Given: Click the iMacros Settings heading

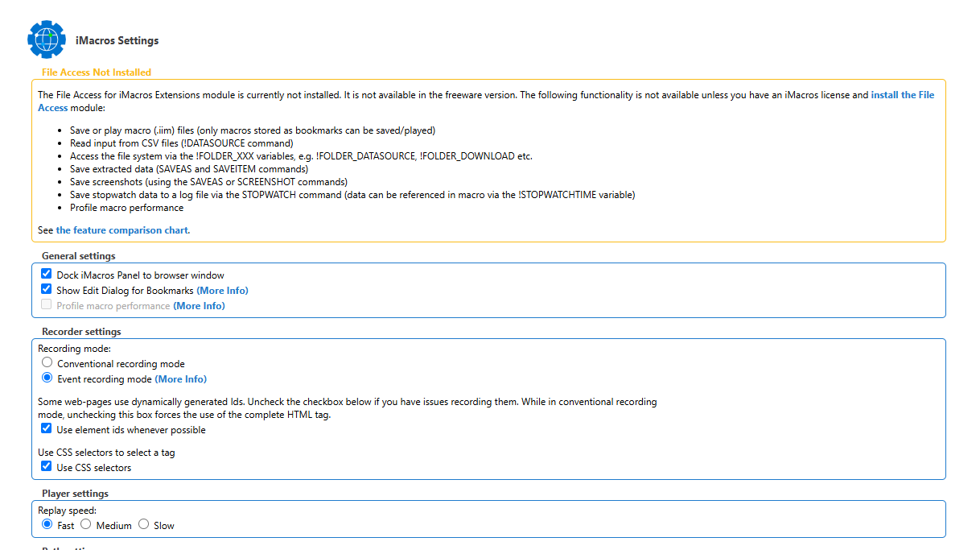Looking at the screenshot, I should (x=117, y=40).
